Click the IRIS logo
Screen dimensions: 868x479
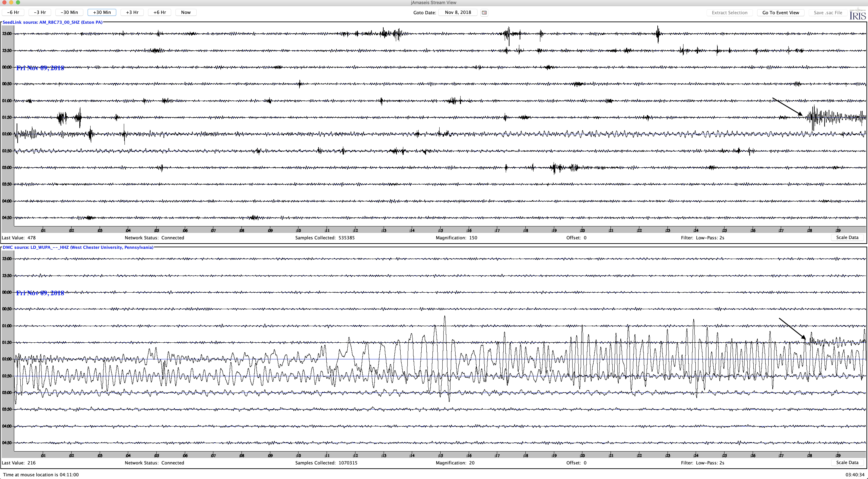857,13
